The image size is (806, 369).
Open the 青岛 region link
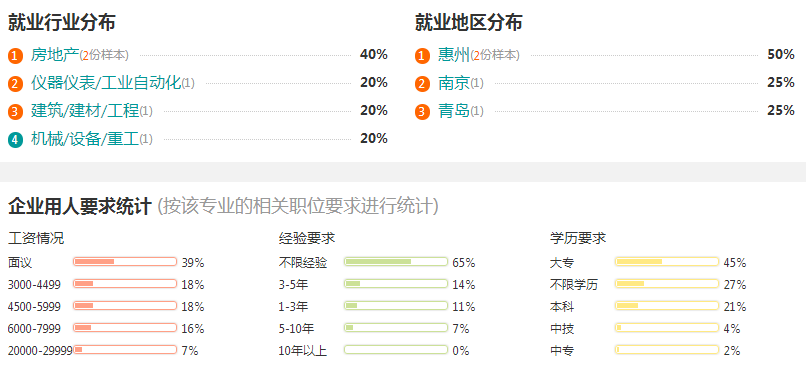(x=454, y=110)
